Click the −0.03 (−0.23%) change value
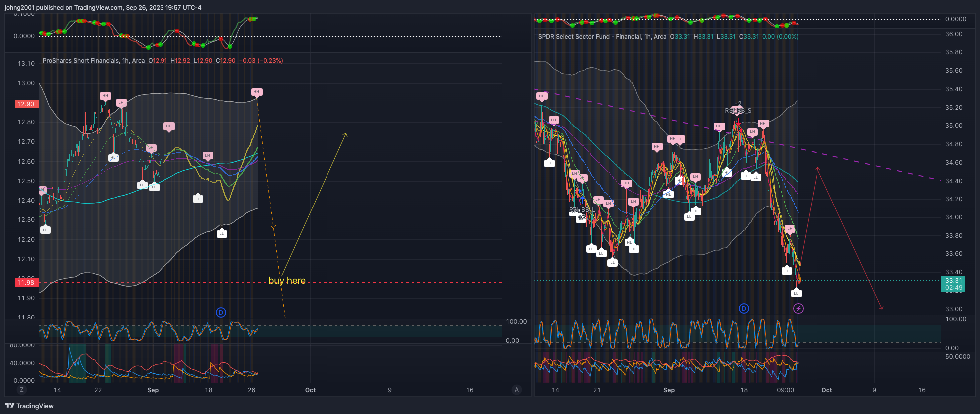 261,61
